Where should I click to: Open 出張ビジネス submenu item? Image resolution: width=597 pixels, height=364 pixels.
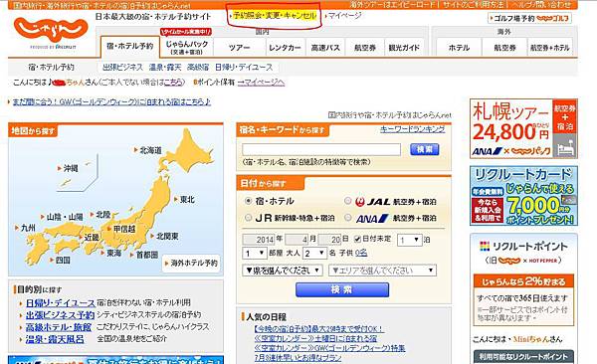(x=122, y=68)
